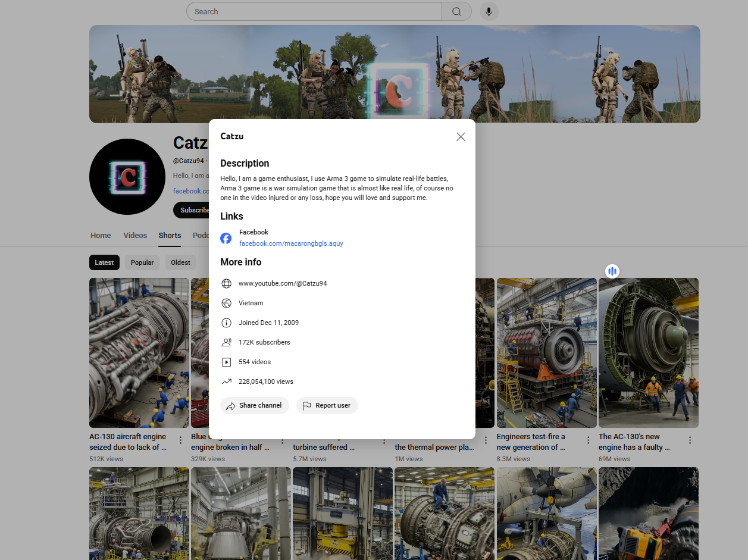This screenshot has height=560, width=748.
Task: Click the country icon next to Vietnam
Action: (x=226, y=303)
